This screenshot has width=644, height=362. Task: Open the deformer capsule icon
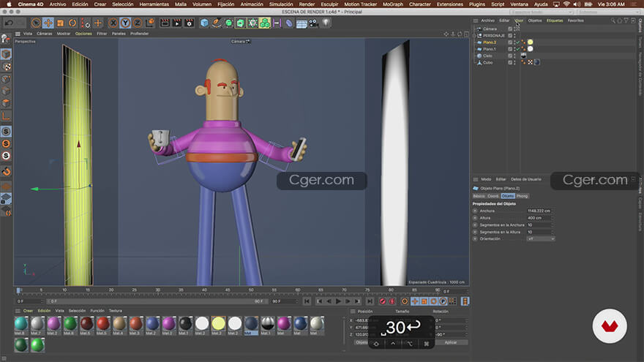tap(289, 23)
